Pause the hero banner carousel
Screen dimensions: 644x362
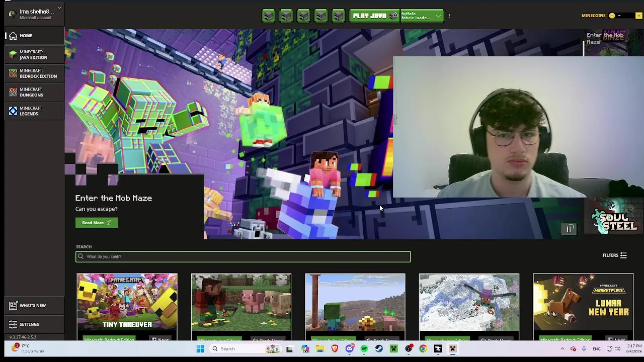569,229
